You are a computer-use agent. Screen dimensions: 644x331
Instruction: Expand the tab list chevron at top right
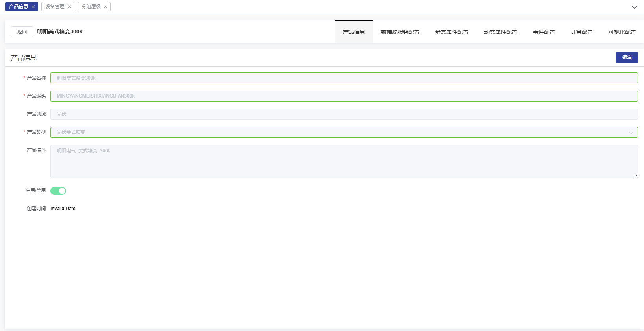(x=634, y=7)
